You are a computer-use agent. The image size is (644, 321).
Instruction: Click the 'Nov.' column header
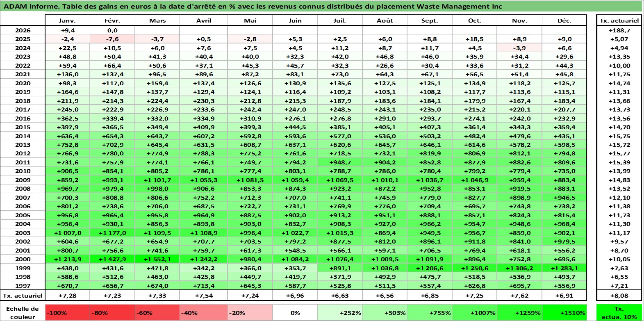click(519, 20)
